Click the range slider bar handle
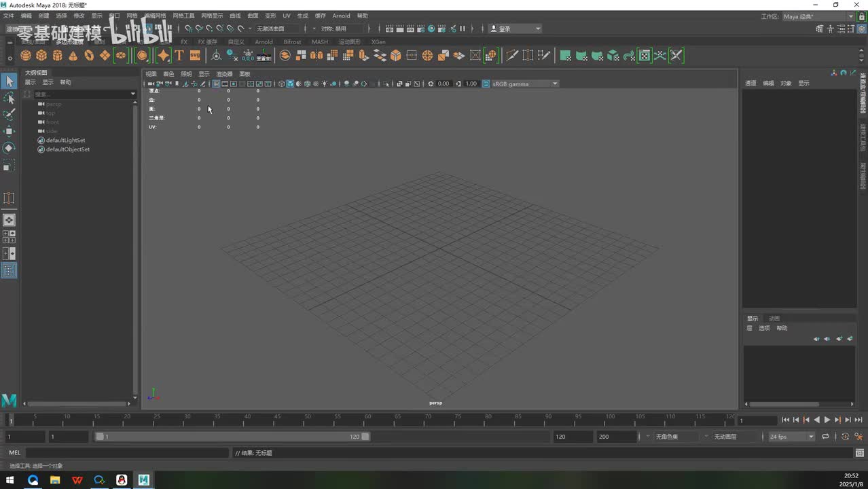This screenshot has width=868, height=489. tap(231, 437)
